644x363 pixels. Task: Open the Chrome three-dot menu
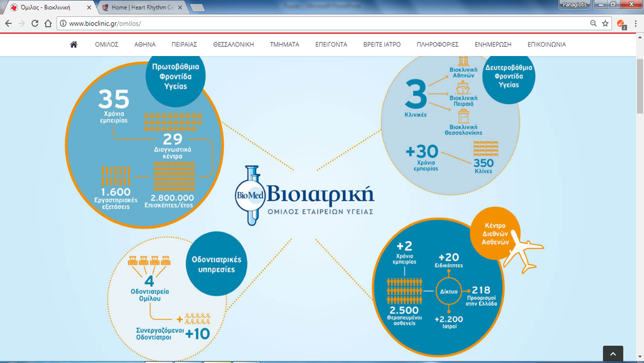pos(636,23)
